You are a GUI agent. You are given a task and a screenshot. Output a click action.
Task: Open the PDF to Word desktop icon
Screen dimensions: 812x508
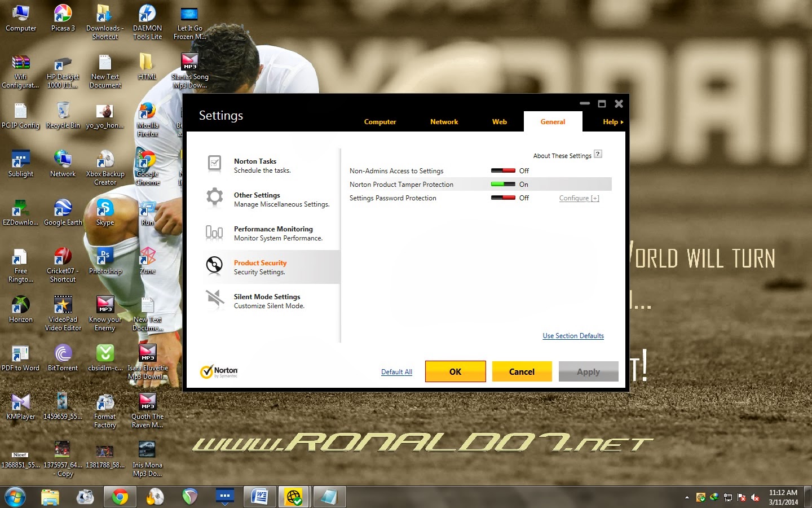click(x=21, y=358)
